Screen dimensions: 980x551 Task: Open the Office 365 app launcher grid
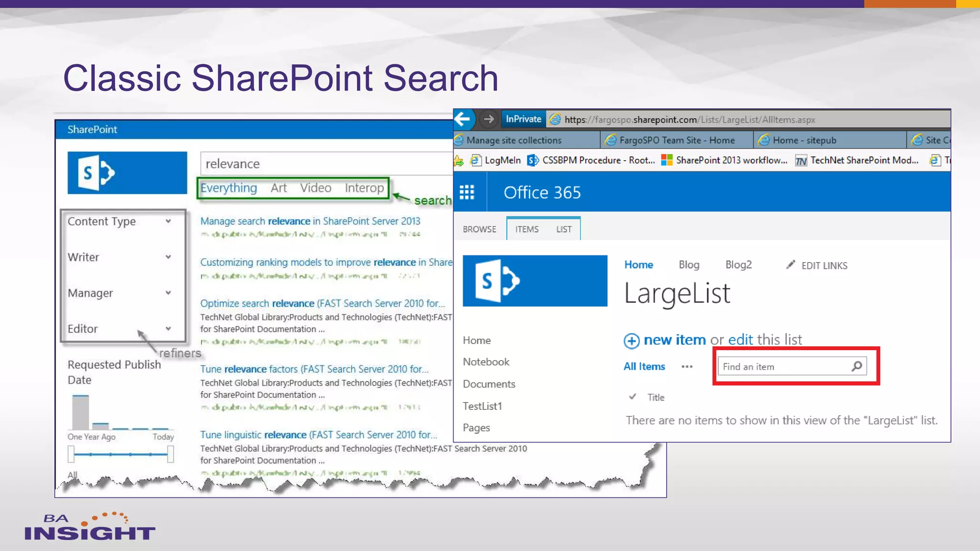coord(467,192)
